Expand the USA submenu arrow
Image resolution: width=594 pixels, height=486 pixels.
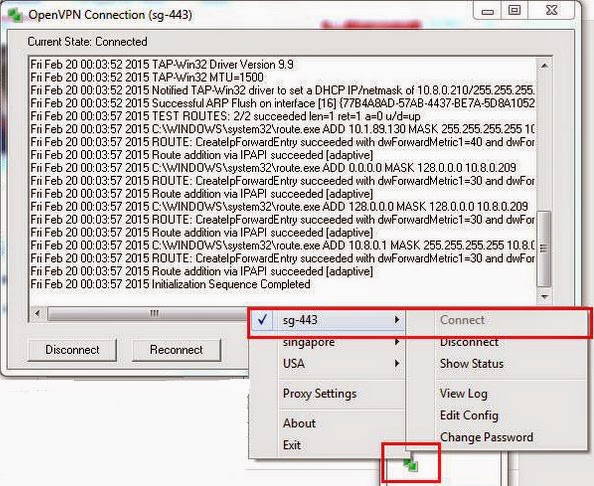[397, 364]
